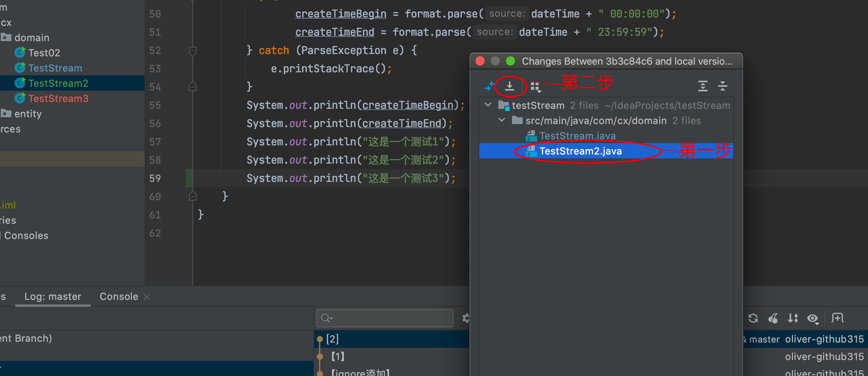868x376 pixels.
Task: Select commit '[2]' in Git log
Action: (332, 339)
